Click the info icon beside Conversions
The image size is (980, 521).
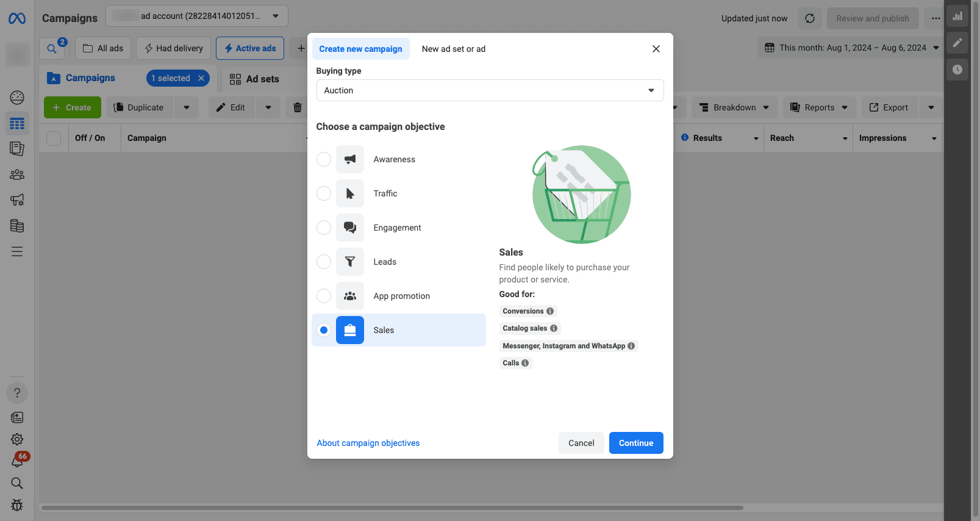(550, 311)
